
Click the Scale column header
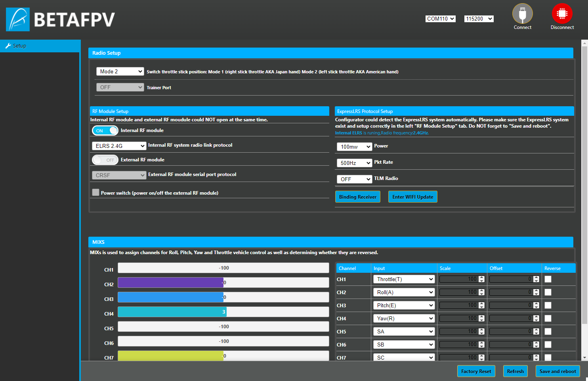pyautogui.click(x=462, y=268)
